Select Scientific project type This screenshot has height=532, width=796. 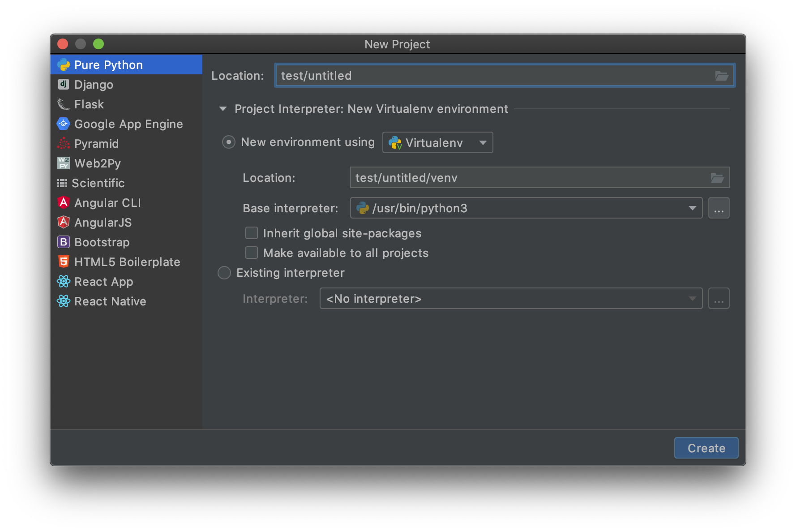[126, 183]
